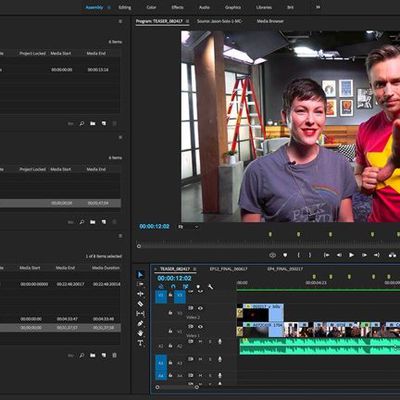Open the Program TEASER panel menu
Image resolution: width=400 pixels, height=400 pixels.
188,21
